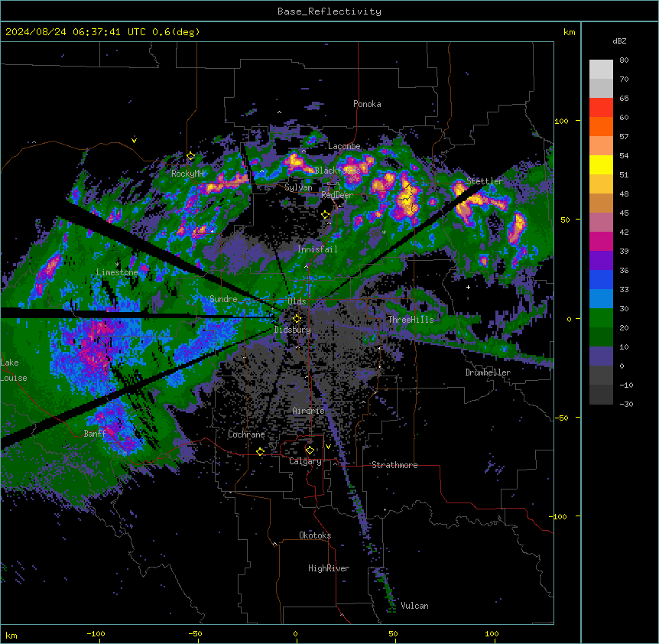Click the asterisk marker above Limestone
This screenshot has height=644, width=659.
coord(117,265)
